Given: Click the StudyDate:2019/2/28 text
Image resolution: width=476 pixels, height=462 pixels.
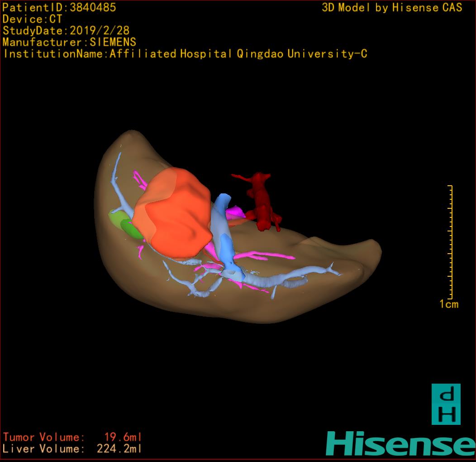Looking at the screenshot, I should click(x=66, y=31).
